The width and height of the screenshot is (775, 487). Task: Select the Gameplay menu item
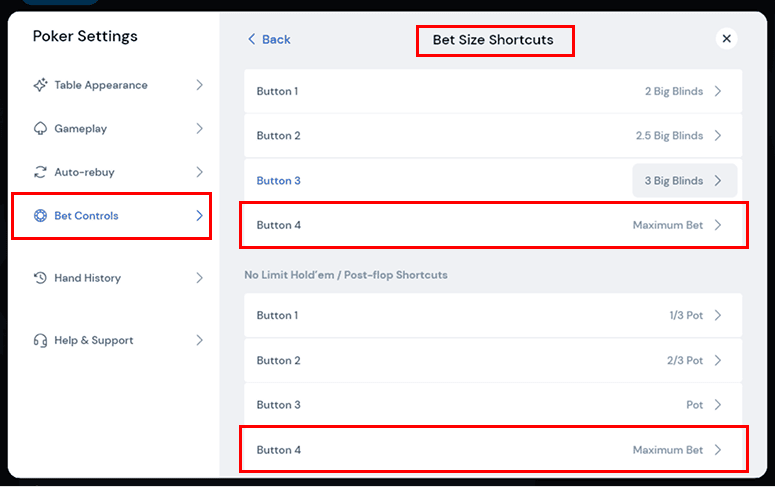[x=119, y=129]
